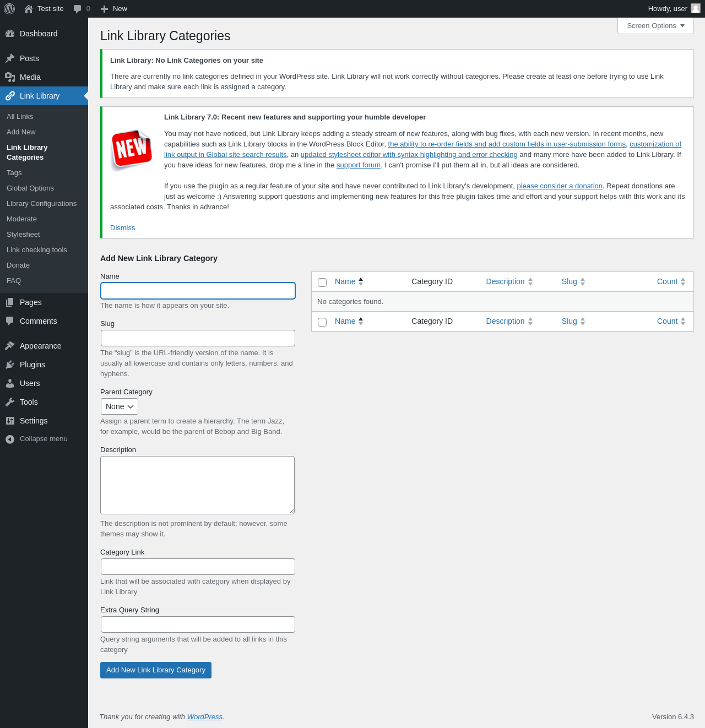
Task: Click the Dashboard gauge icon
Action: tap(10, 34)
